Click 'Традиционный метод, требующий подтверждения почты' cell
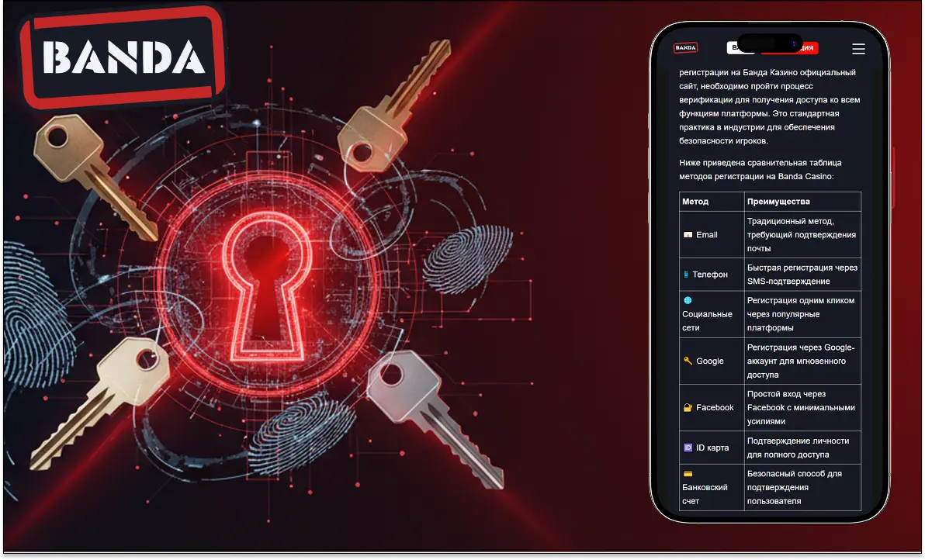Viewport: 925px width, 560px height. point(802,234)
